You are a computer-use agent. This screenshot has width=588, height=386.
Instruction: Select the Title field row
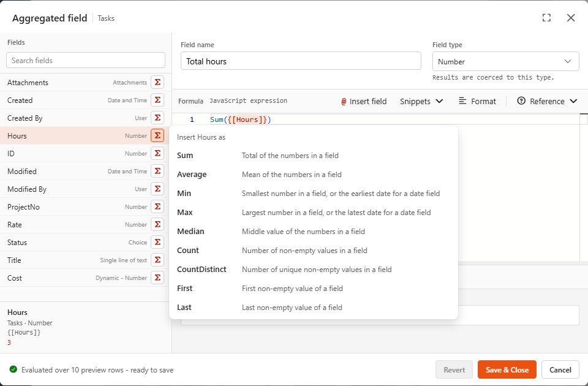(86, 260)
